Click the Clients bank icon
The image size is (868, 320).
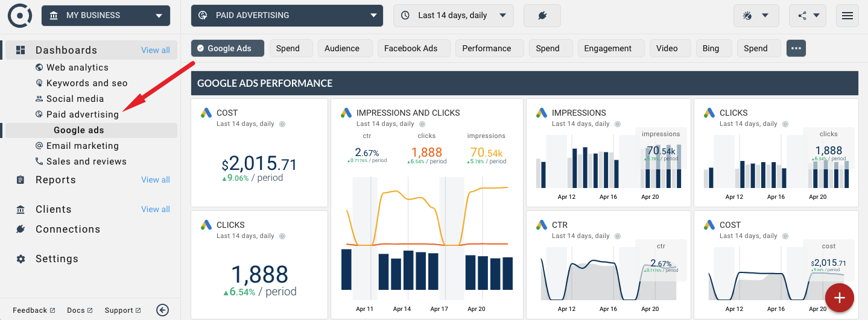click(21, 209)
